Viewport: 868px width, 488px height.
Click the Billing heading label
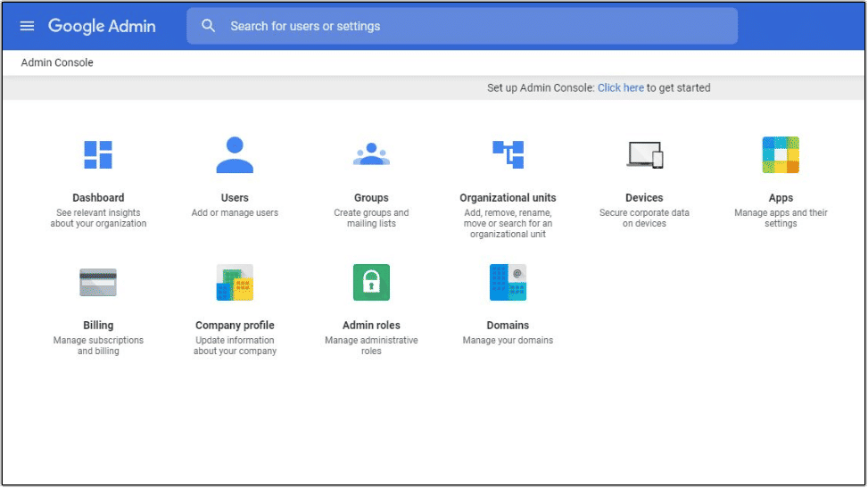click(98, 325)
